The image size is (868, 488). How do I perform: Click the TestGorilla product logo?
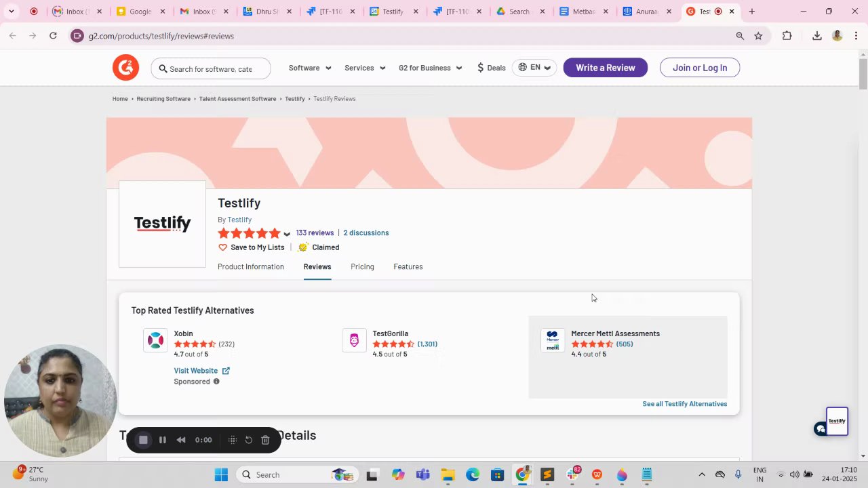click(354, 340)
